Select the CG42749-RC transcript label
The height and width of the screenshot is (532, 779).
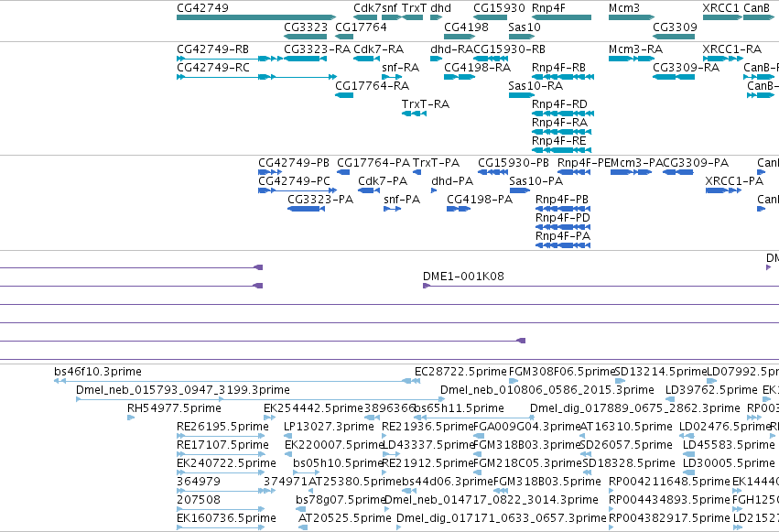(213, 68)
